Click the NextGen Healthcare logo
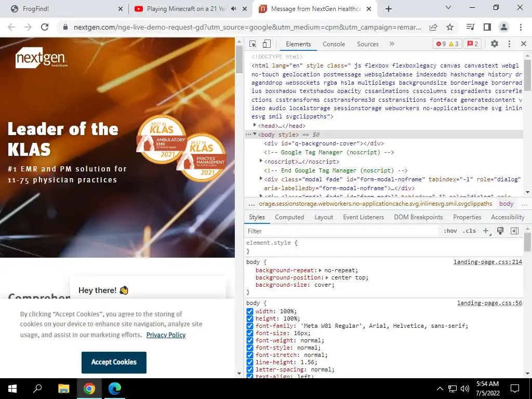The image size is (532, 399). pos(42,58)
